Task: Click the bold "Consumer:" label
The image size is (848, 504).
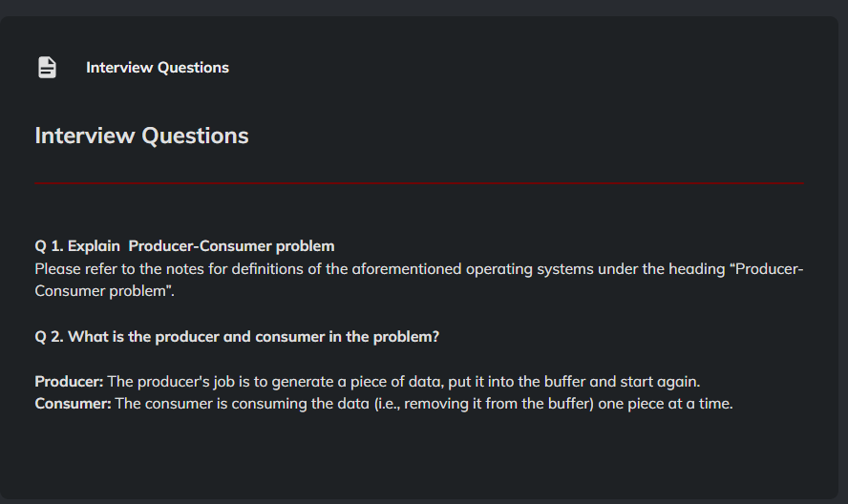Action: coord(73,404)
